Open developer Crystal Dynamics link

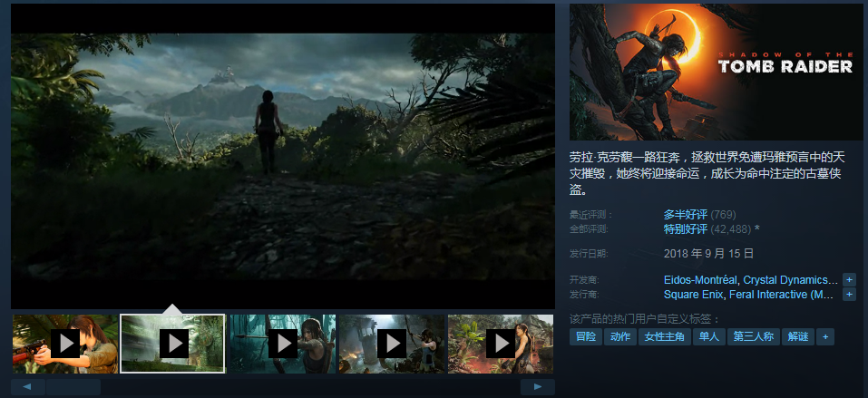tap(790, 280)
